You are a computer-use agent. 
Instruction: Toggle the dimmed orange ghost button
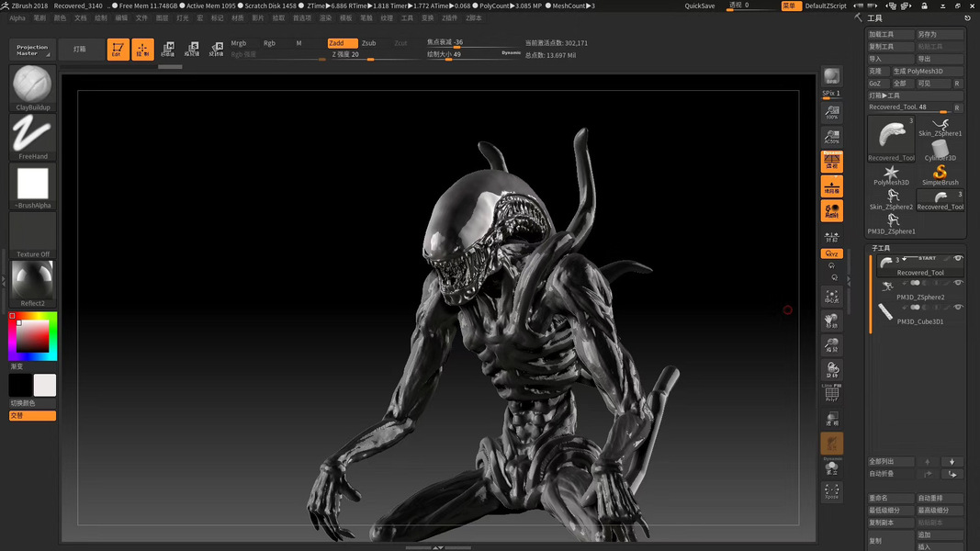click(832, 444)
